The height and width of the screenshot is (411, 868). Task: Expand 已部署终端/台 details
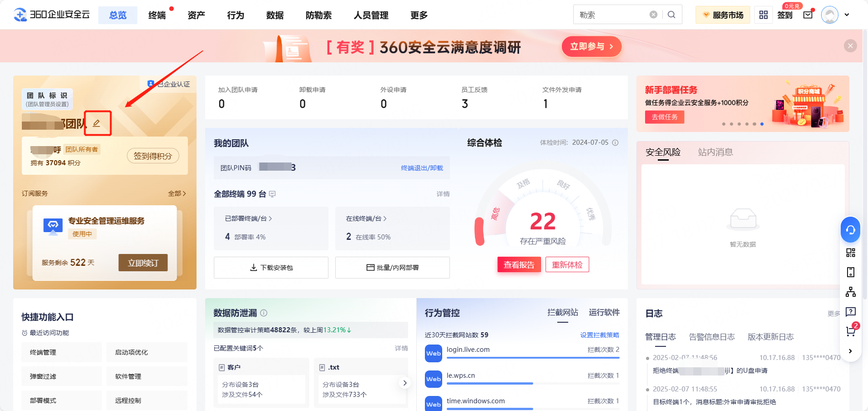(x=248, y=218)
